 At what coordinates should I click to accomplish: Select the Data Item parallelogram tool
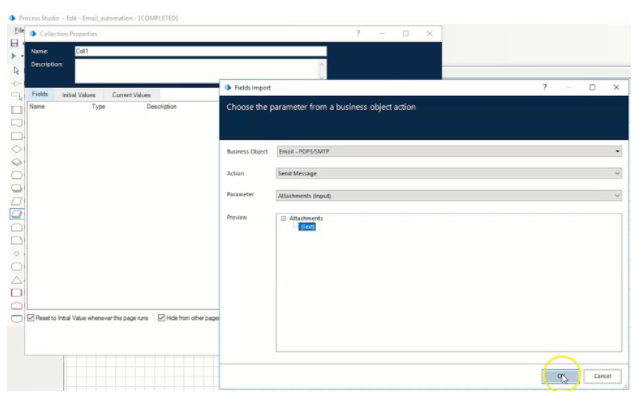tap(16, 201)
